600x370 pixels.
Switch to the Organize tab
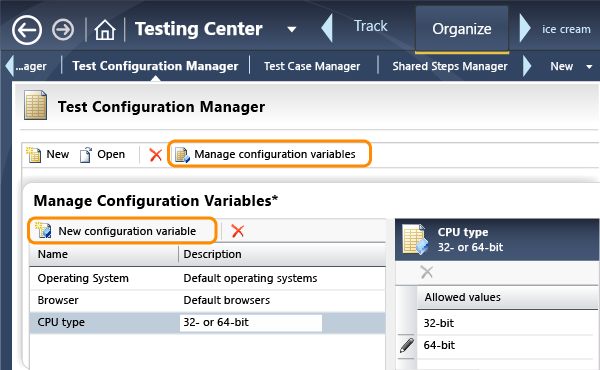pyautogui.click(x=462, y=29)
